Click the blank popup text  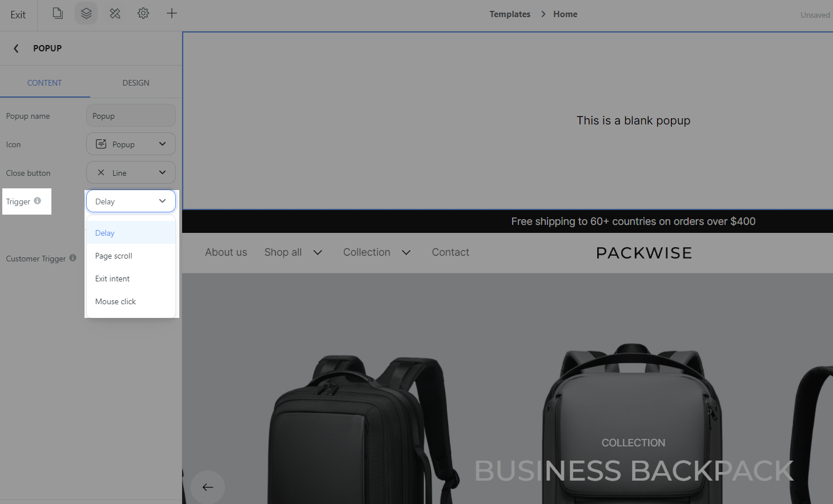(633, 120)
